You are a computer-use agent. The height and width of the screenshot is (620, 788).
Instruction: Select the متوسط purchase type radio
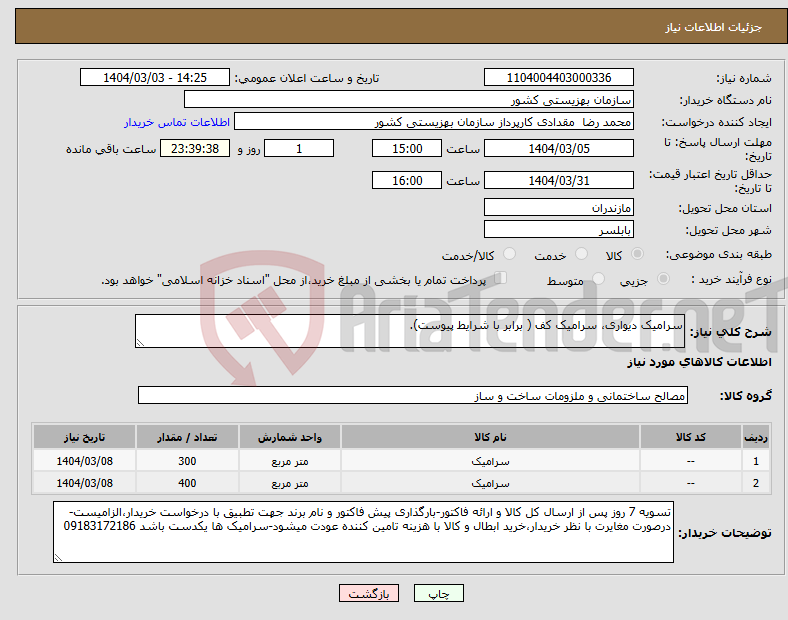598,279
